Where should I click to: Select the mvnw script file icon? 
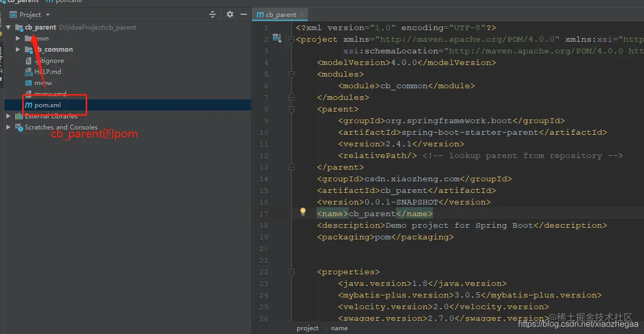(x=29, y=83)
